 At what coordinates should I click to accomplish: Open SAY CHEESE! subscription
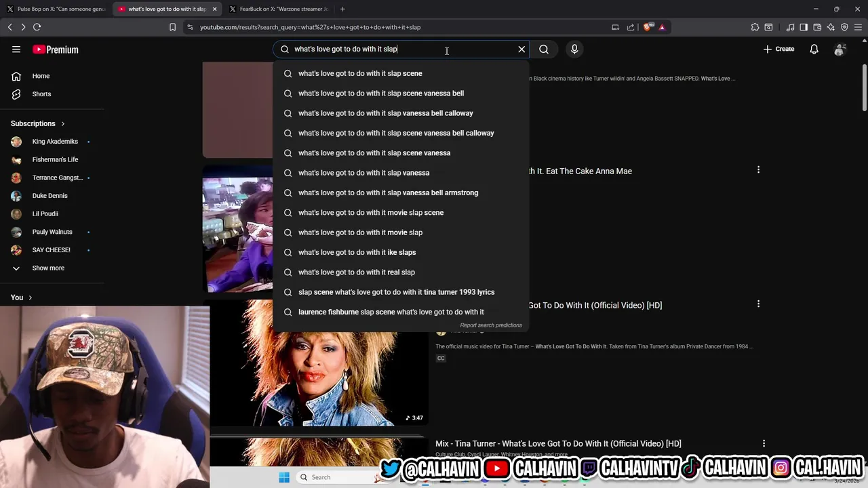click(52, 250)
